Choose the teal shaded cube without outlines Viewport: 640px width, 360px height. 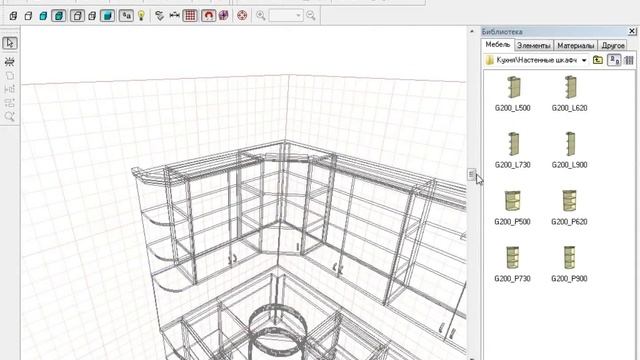tap(43, 16)
